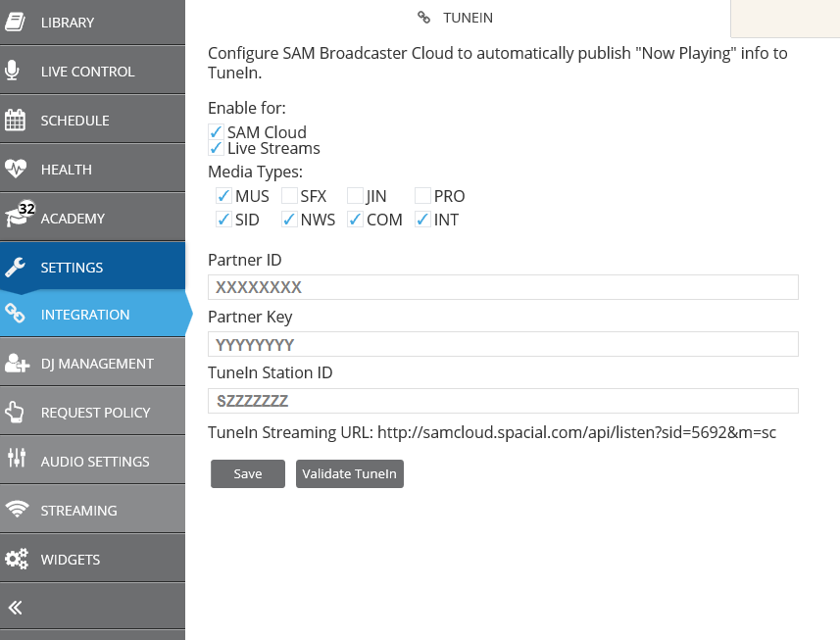Click the Health heartbeat icon

(16, 169)
